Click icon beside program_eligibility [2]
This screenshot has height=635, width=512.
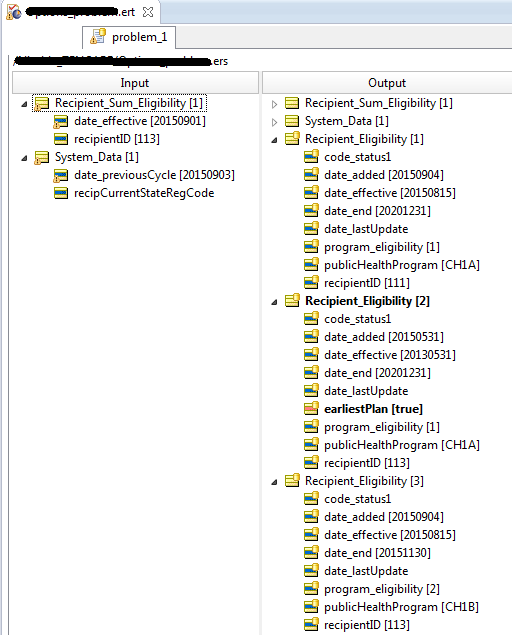pos(311,589)
